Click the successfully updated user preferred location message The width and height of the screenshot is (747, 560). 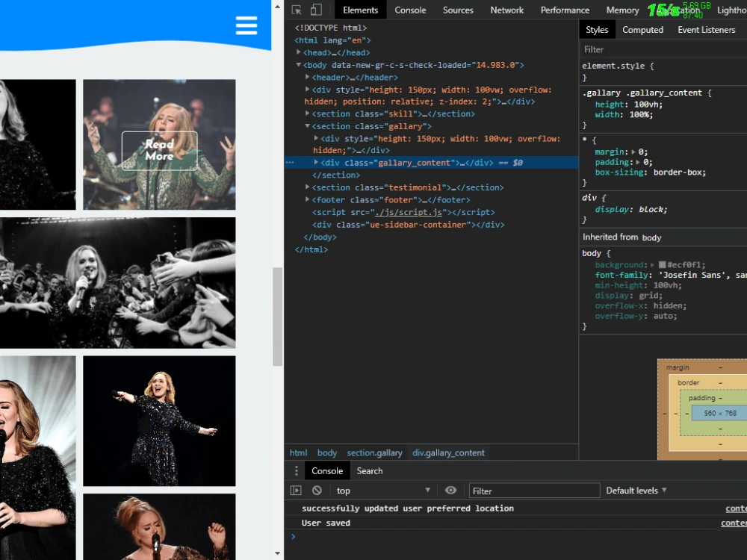(x=408, y=508)
